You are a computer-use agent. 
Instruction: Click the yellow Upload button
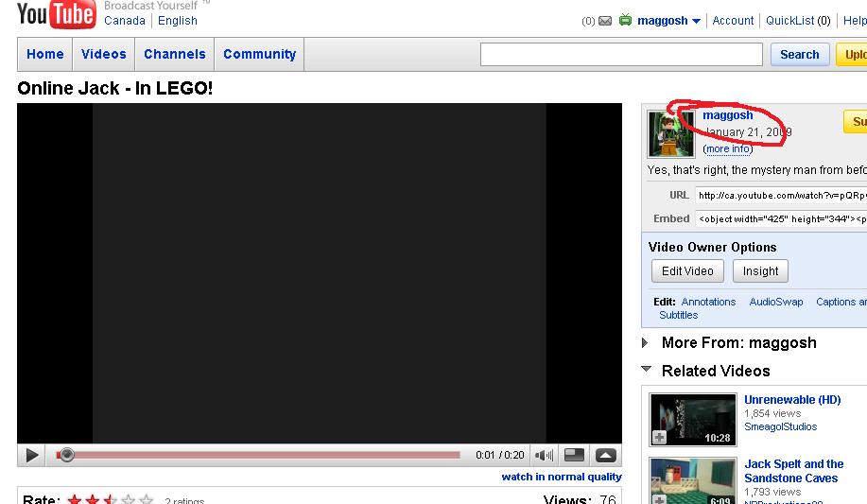(x=852, y=54)
